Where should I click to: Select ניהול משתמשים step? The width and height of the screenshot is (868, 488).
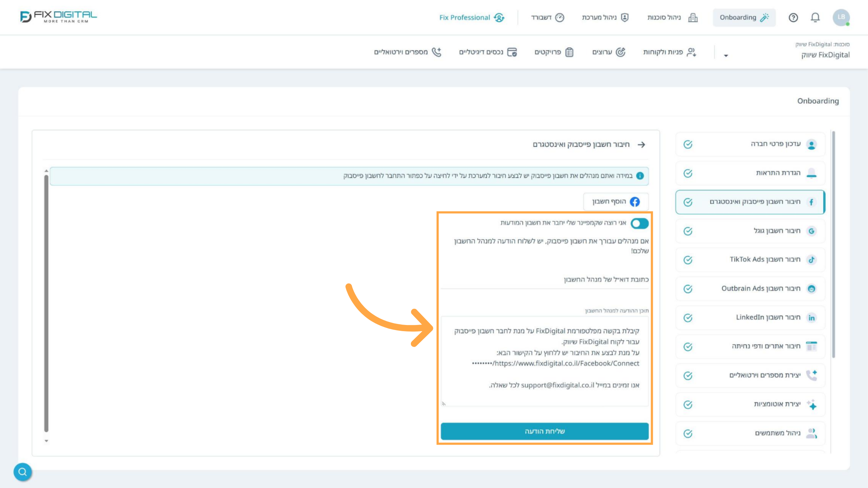(750, 433)
